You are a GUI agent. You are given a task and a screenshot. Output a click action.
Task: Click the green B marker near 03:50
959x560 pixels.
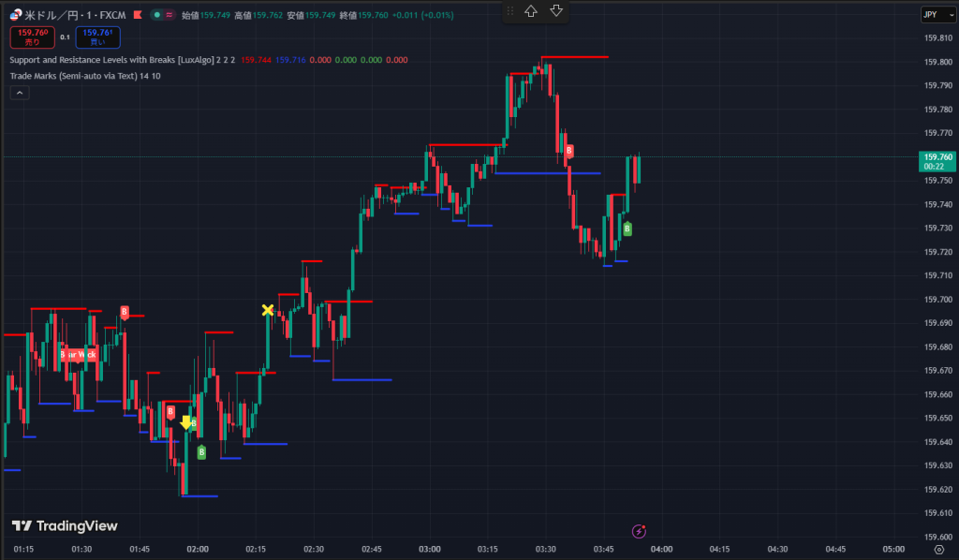pyautogui.click(x=627, y=228)
